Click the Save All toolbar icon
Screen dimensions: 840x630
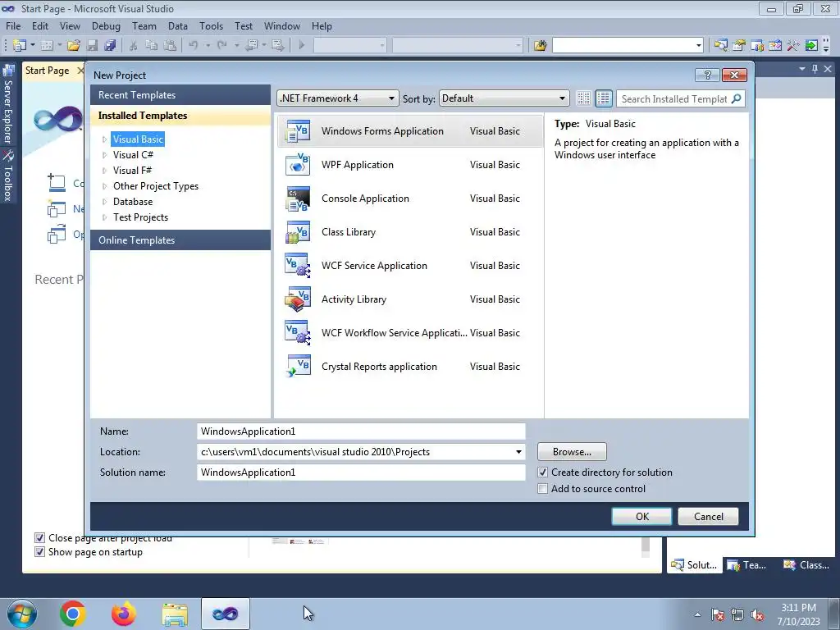pos(111,46)
